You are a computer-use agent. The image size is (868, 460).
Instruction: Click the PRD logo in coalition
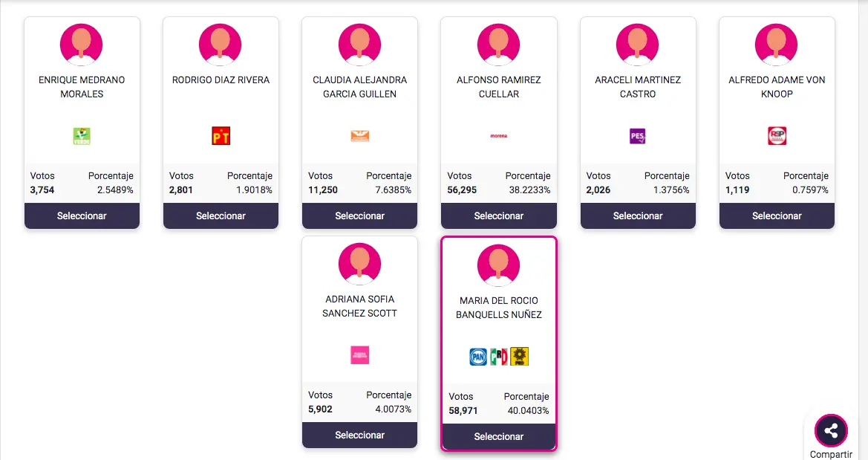[520, 357]
